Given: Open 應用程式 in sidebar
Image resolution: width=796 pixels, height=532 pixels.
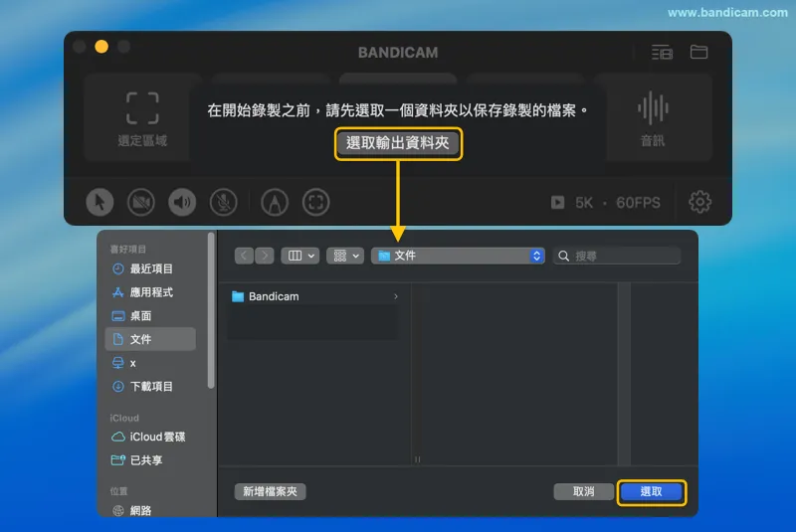Looking at the screenshot, I should point(150,292).
